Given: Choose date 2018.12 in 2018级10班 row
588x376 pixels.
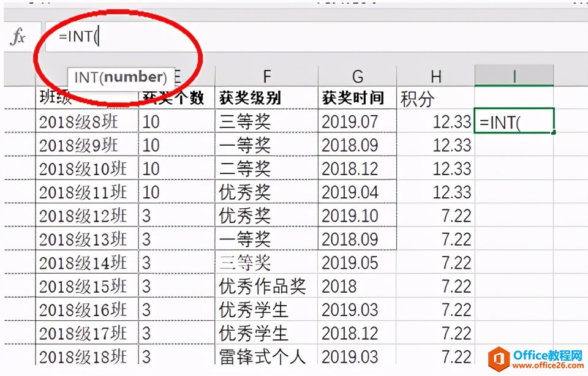Looking at the screenshot, I should (357, 168).
